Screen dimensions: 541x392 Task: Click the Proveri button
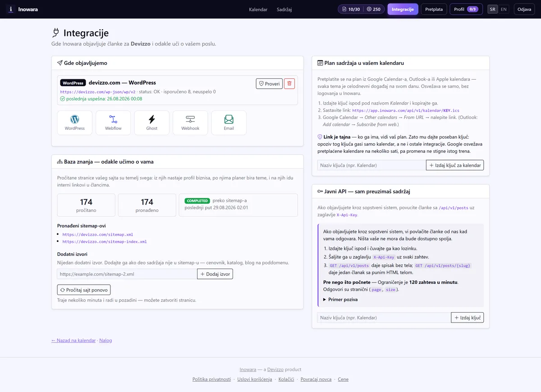click(x=269, y=83)
